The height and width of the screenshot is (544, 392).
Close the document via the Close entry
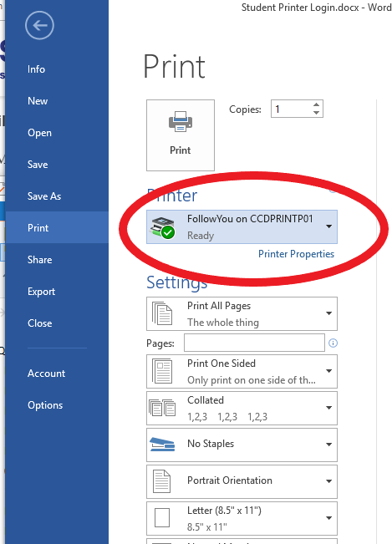pos(39,323)
